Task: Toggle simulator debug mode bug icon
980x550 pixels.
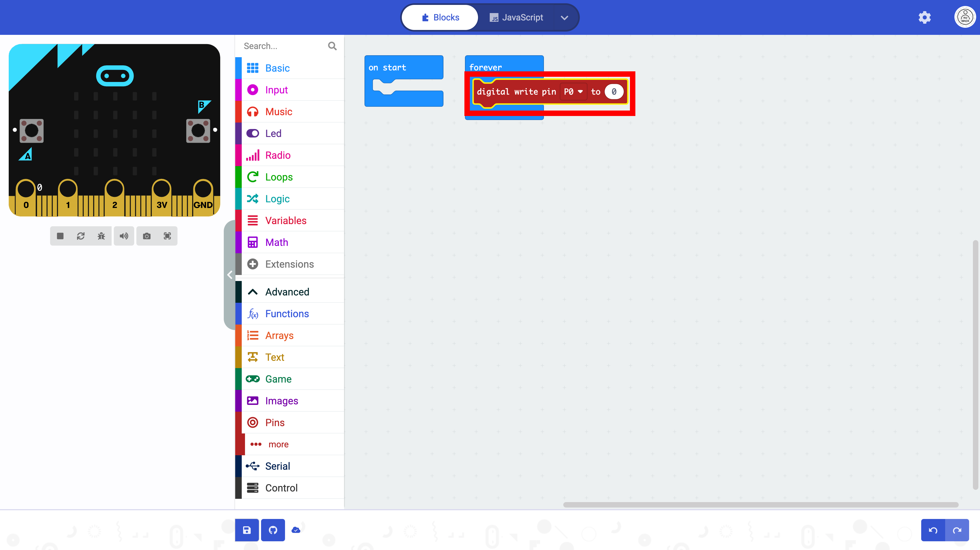Action: (x=101, y=236)
